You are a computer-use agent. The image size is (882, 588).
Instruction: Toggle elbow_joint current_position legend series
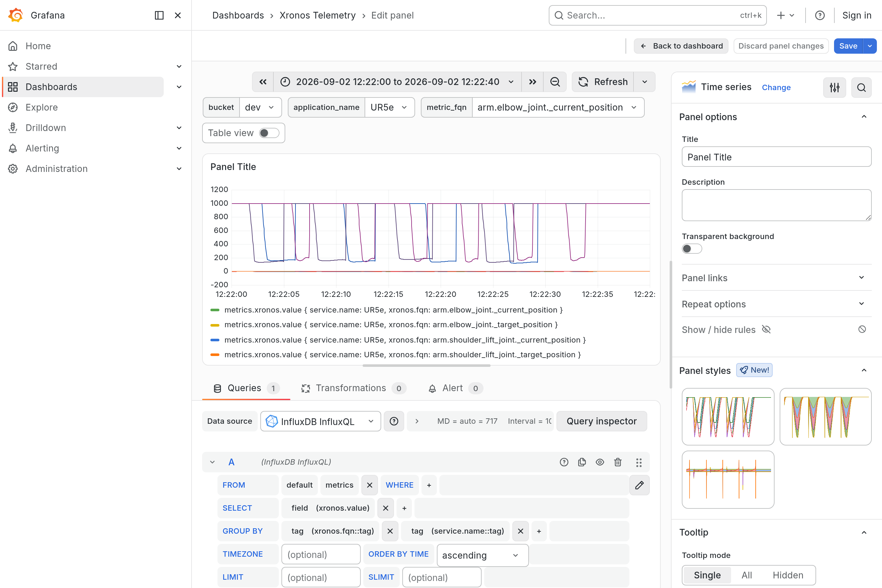tap(393, 310)
